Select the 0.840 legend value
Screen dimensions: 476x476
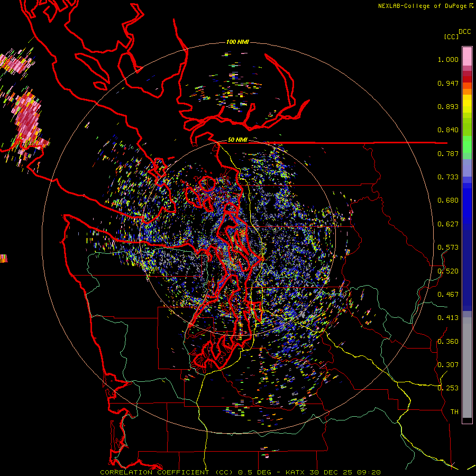448,130
